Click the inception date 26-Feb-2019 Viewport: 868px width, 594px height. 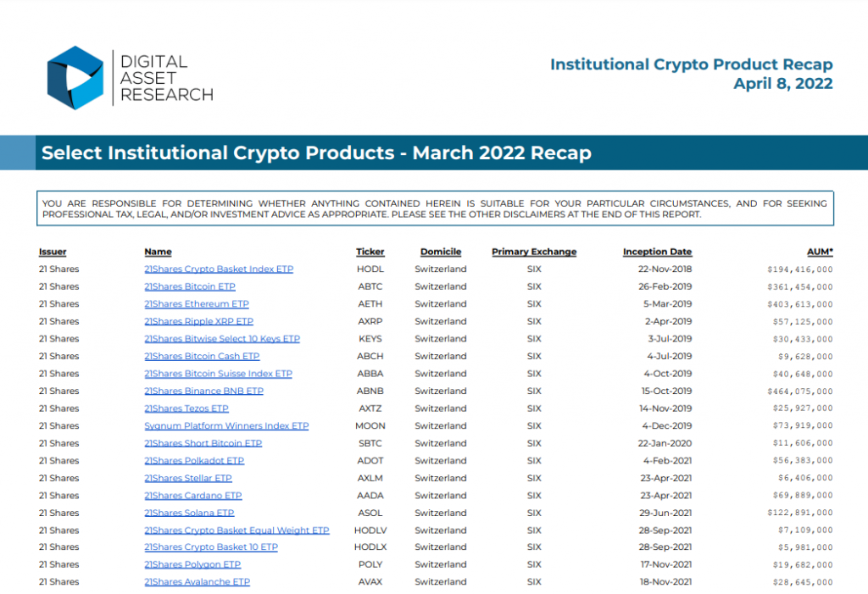665,286
